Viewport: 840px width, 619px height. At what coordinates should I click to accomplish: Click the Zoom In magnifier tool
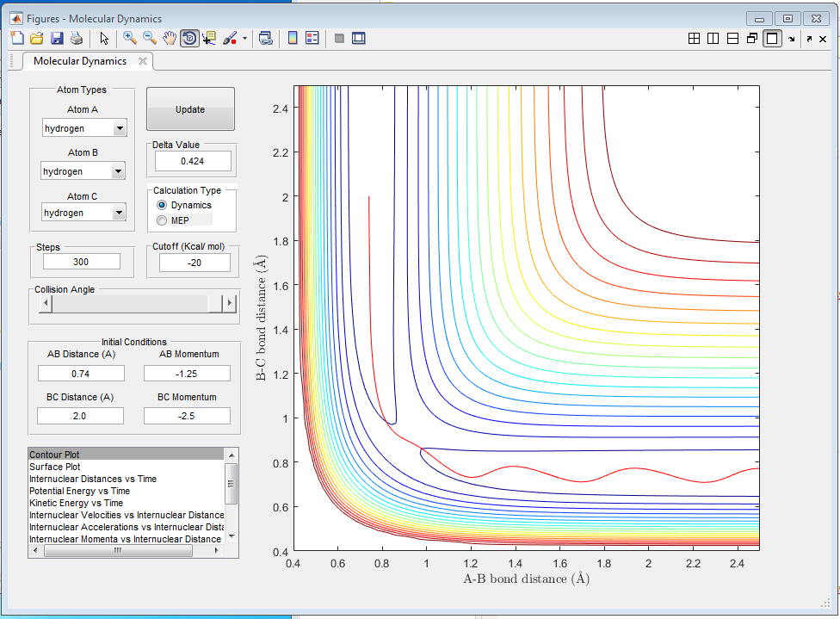130,38
